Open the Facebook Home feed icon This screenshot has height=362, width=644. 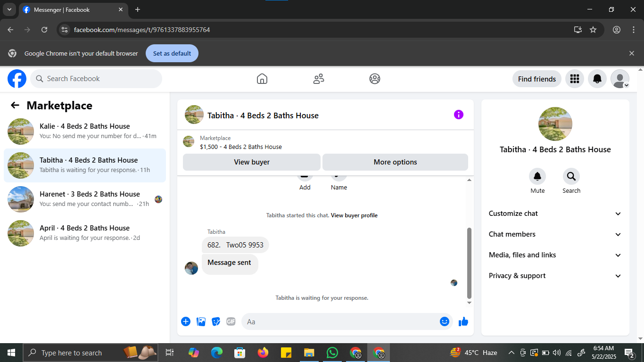[x=262, y=79]
